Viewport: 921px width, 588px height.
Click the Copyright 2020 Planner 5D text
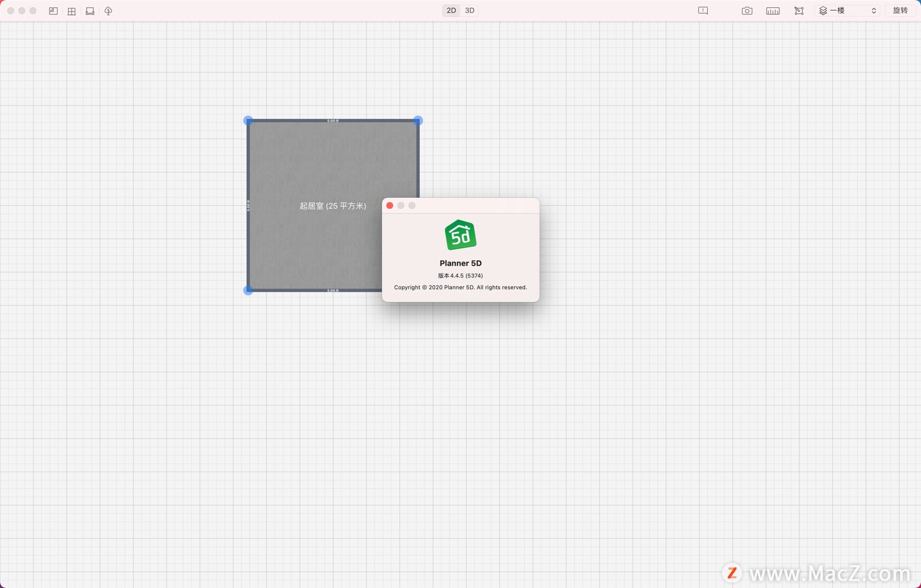pos(461,288)
